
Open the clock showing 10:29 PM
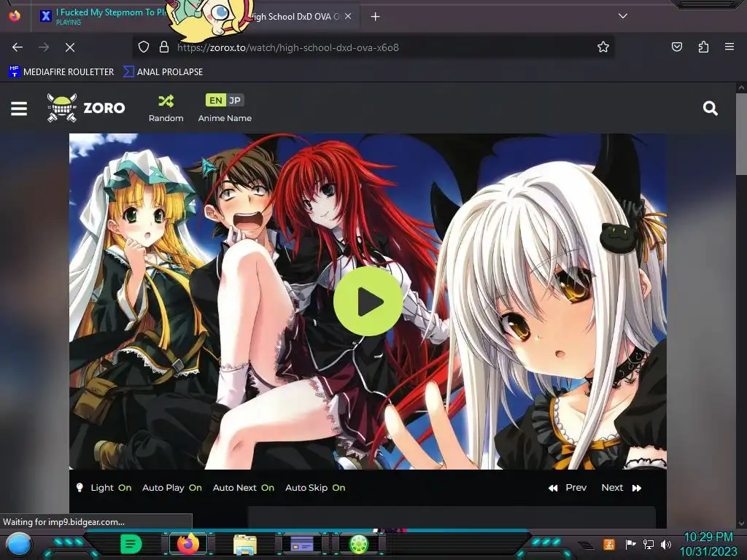(708, 544)
